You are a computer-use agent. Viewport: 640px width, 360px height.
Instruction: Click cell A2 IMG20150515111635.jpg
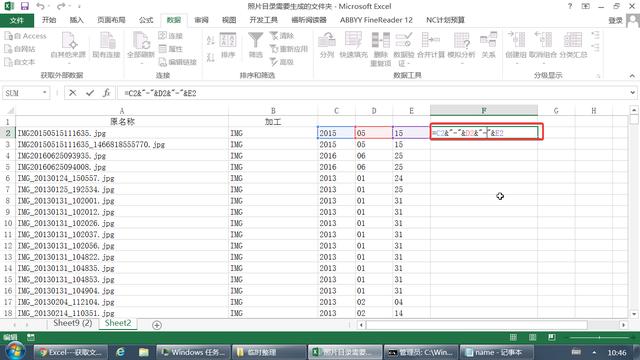[122, 133]
